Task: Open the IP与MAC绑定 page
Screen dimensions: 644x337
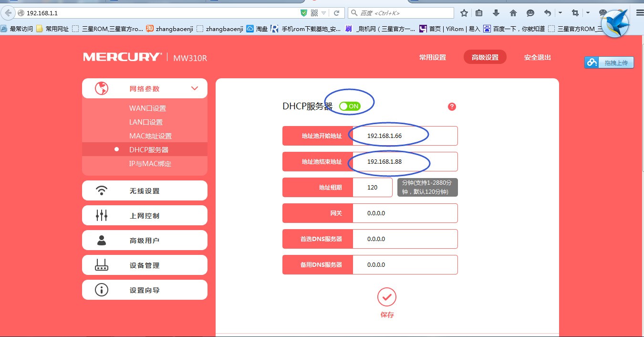Action: pyautogui.click(x=150, y=164)
